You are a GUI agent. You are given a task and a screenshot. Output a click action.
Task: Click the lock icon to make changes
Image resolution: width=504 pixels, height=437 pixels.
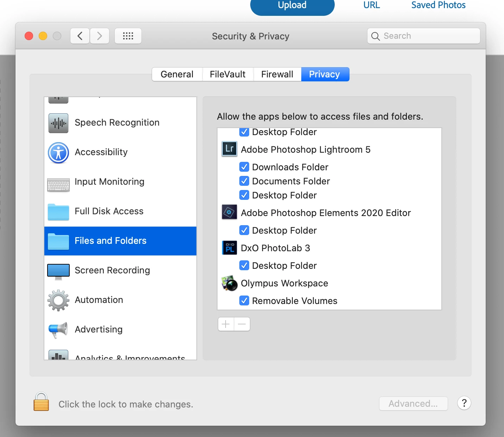pyautogui.click(x=41, y=402)
